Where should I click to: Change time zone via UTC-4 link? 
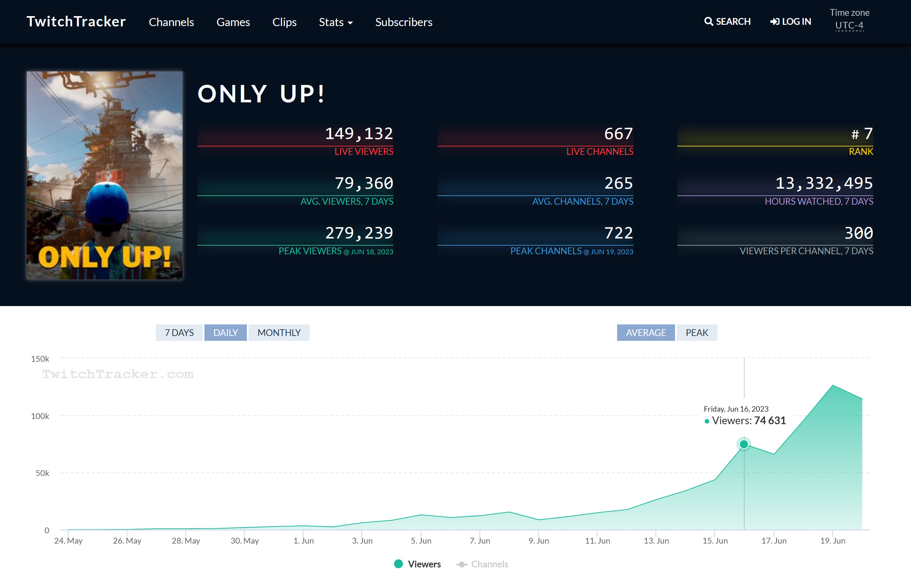click(x=849, y=25)
